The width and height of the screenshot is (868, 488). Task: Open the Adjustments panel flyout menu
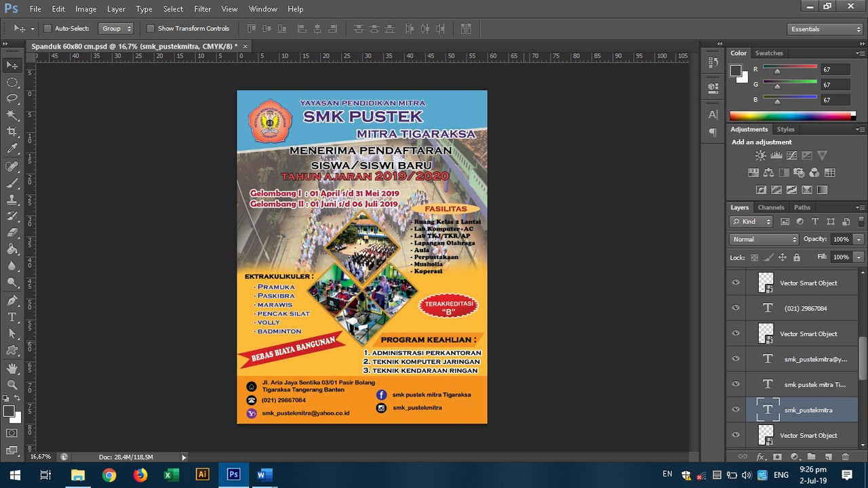point(859,129)
